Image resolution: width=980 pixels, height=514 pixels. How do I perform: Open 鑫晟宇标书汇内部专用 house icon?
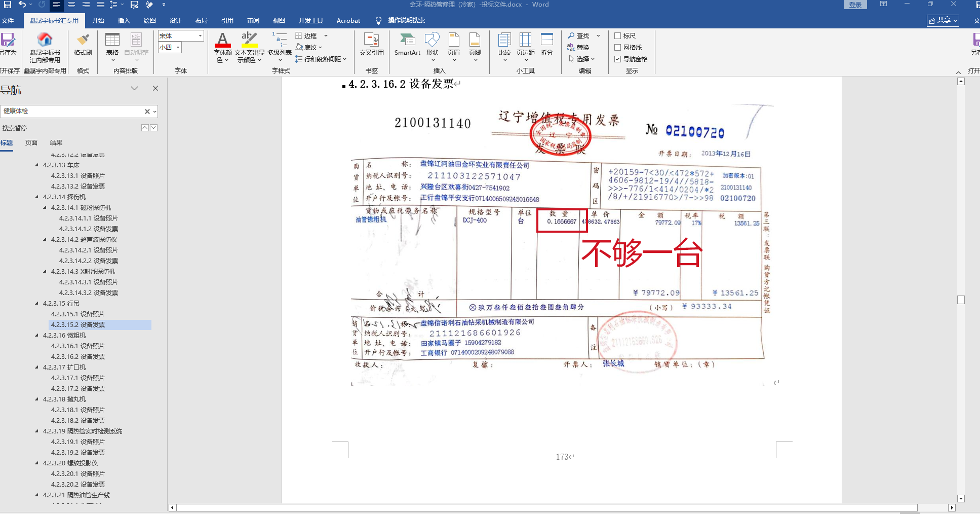45,48
